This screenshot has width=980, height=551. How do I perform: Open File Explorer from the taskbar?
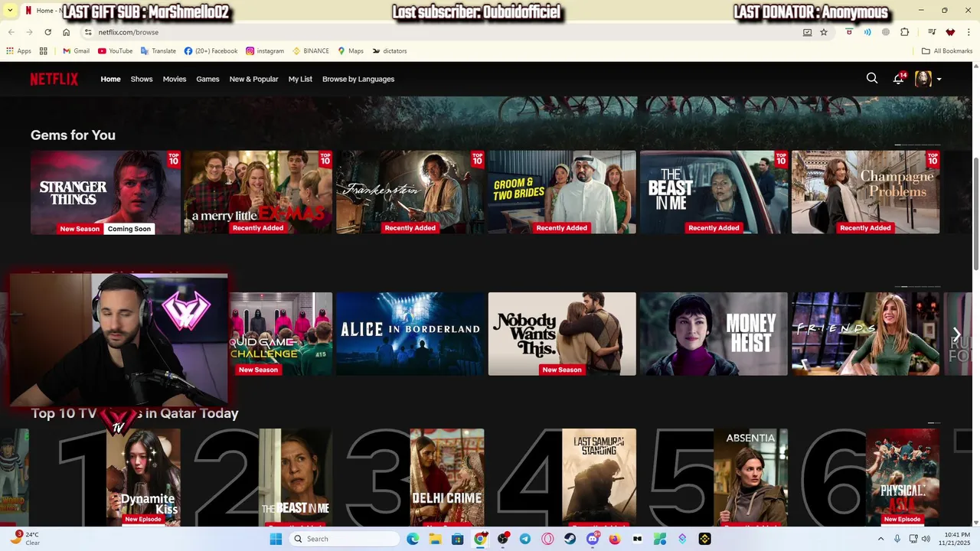point(435,539)
